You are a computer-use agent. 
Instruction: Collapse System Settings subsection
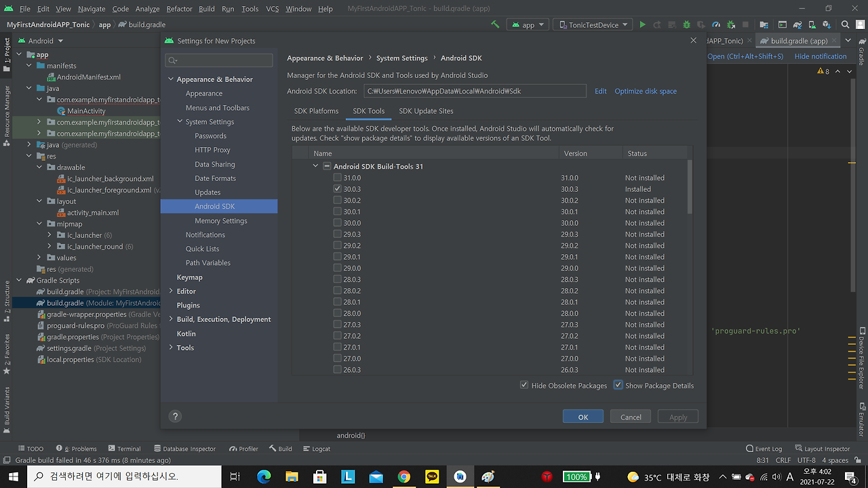coord(180,122)
